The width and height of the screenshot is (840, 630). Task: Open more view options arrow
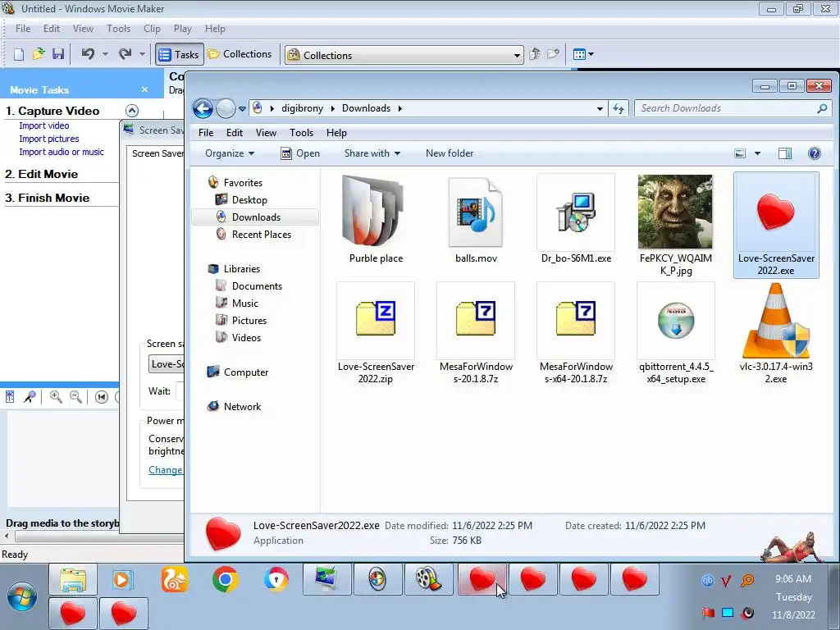coord(757,153)
